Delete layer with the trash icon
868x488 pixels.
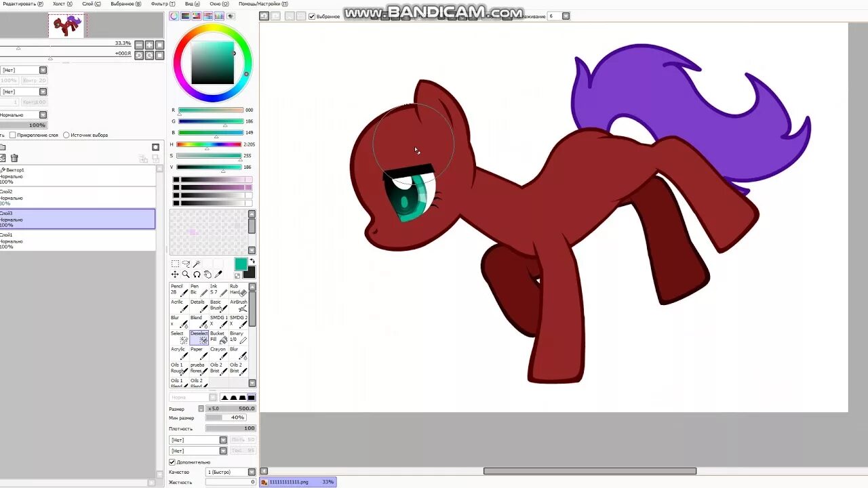pyautogui.click(x=14, y=158)
